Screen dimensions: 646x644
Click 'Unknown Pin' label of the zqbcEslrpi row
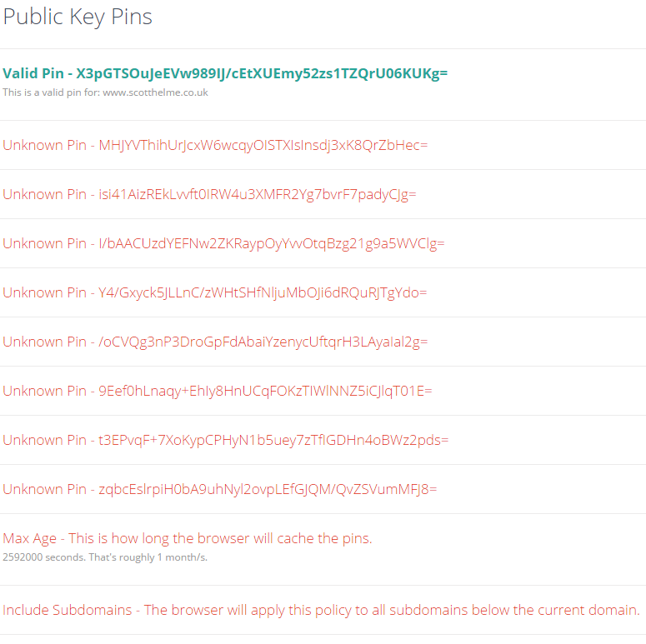44,489
